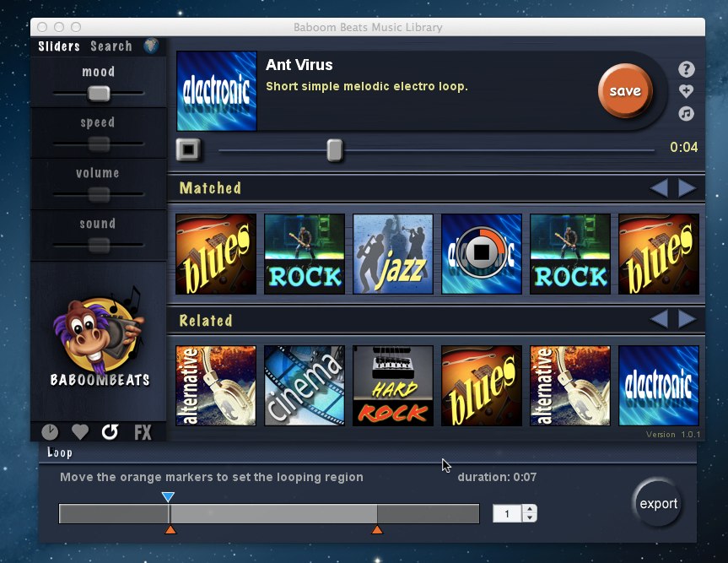Select the electronic thumbnail in Related
The height and width of the screenshot is (563, 728).
click(x=659, y=386)
